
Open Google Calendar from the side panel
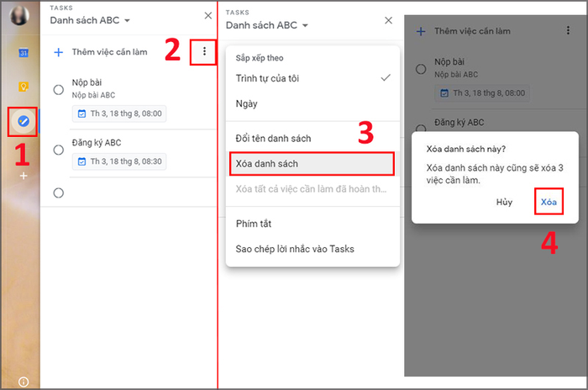[24, 53]
